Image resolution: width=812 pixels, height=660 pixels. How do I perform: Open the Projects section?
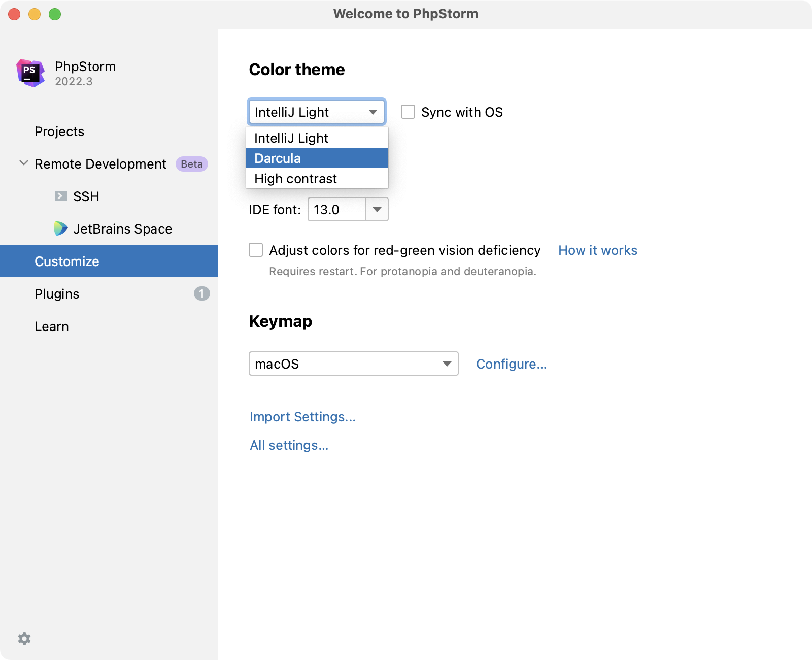[59, 131]
